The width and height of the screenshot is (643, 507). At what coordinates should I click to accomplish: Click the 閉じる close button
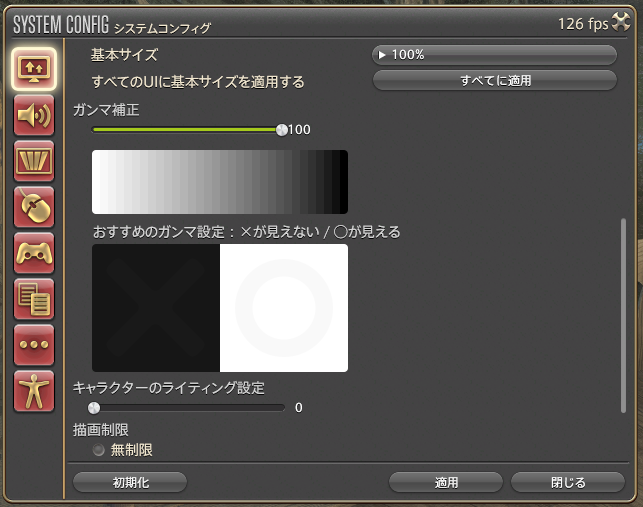[568, 482]
